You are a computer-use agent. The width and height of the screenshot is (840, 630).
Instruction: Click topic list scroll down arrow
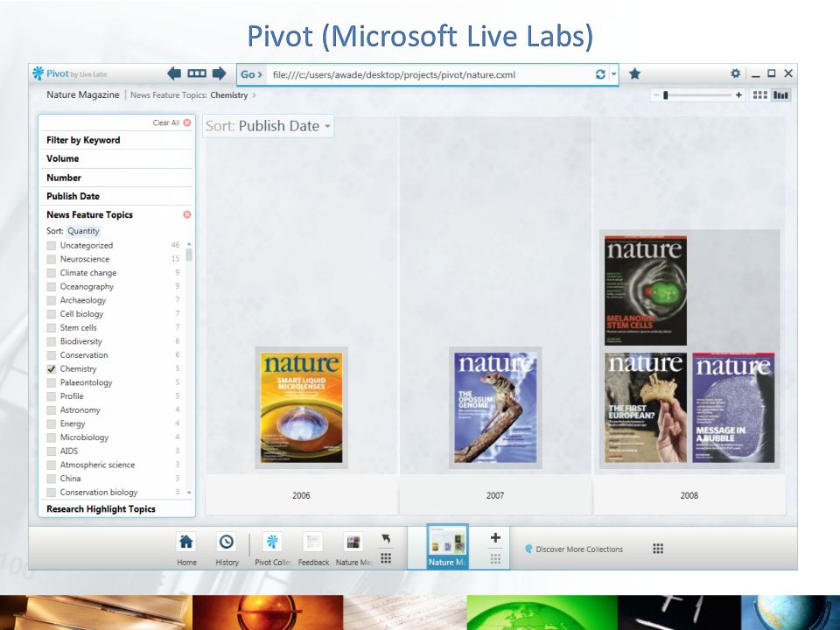click(189, 492)
